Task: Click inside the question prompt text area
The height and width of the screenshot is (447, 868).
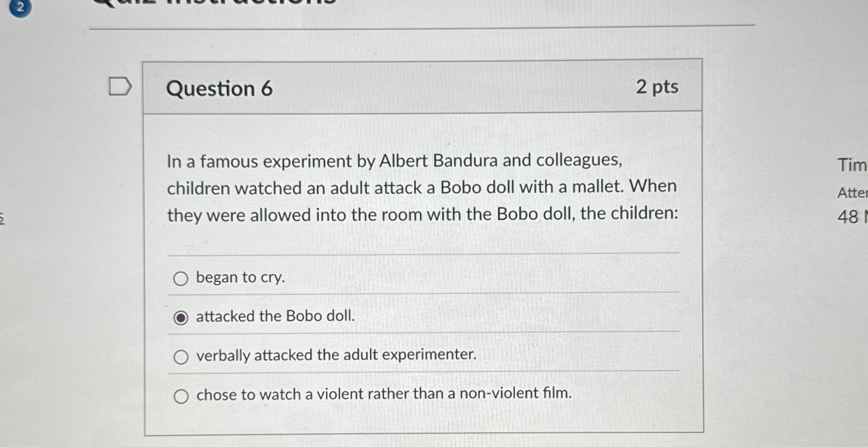Action: 423,188
